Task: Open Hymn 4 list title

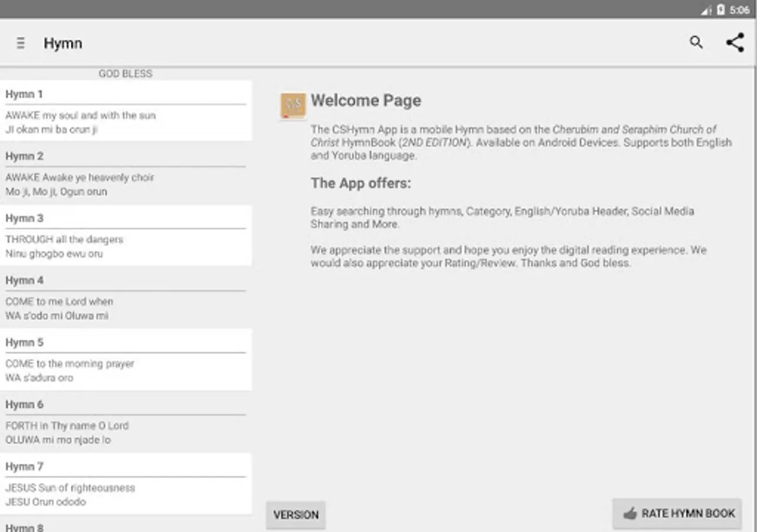Action: [x=24, y=280]
